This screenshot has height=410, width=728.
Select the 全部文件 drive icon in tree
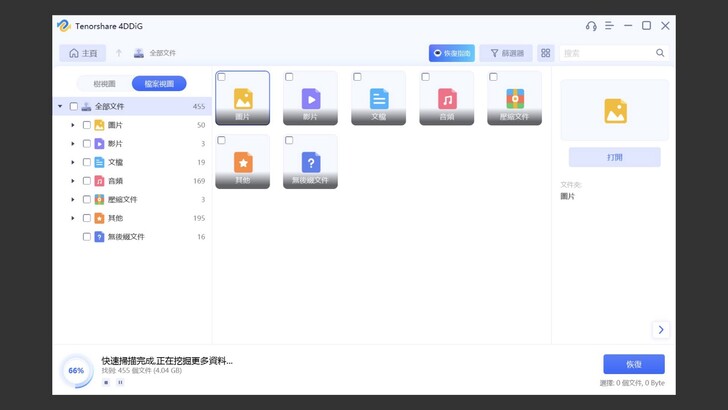[86, 106]
